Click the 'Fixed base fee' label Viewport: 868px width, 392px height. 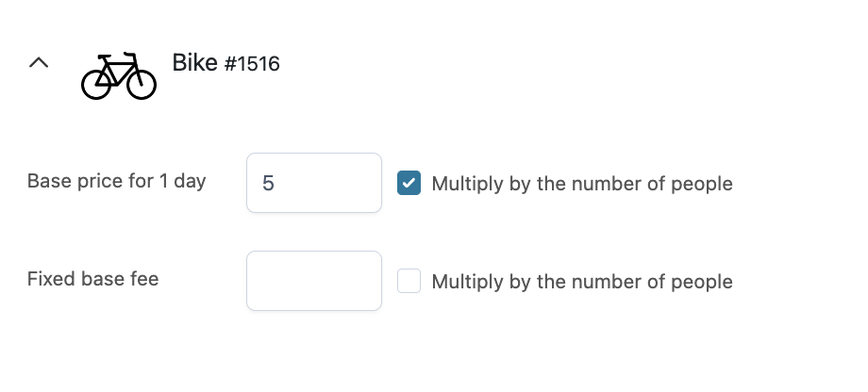[93, 279]
